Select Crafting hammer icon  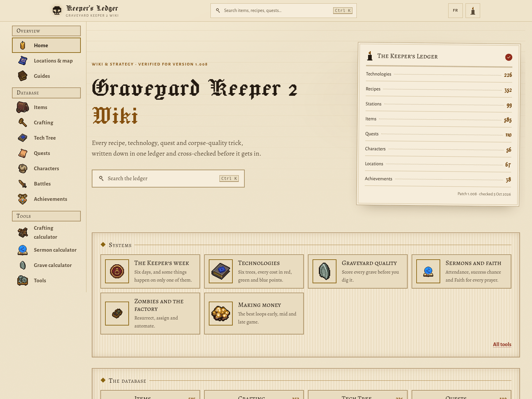[x=23, y=122]
